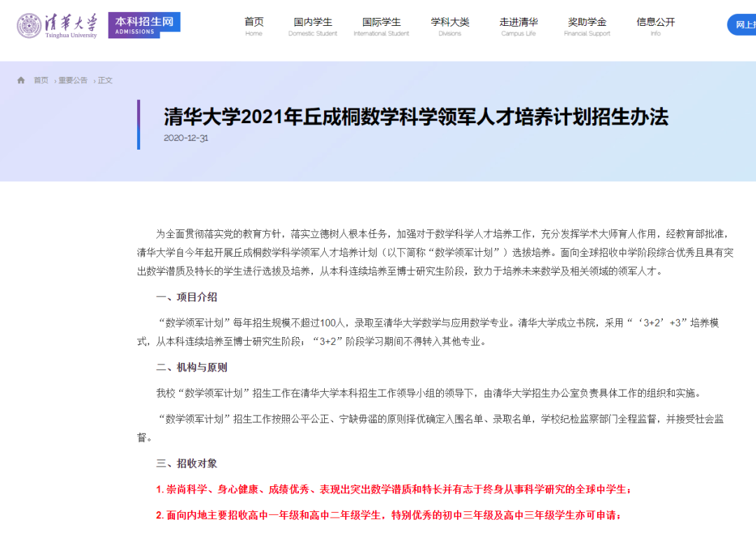Image resolution: width=756 pixels, height=533 pixels.
Task: Click the red line starting 1. 崇尚科学
Action: click(393, 489)
